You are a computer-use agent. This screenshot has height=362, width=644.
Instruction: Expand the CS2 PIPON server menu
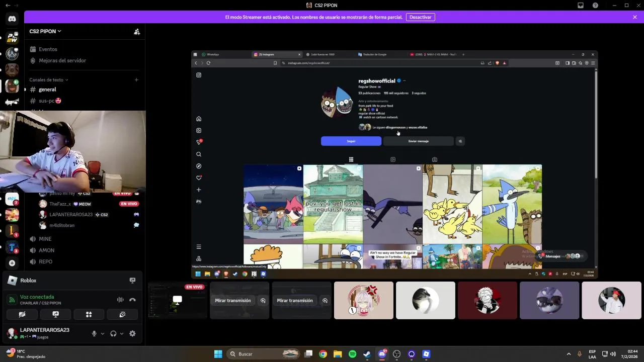click(x=45, y=31)
